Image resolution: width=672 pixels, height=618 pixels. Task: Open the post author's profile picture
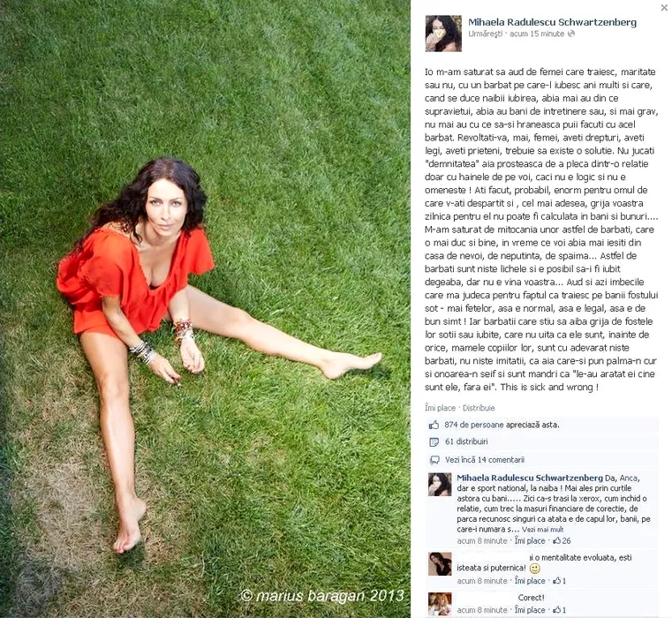(x=443, y=34)
